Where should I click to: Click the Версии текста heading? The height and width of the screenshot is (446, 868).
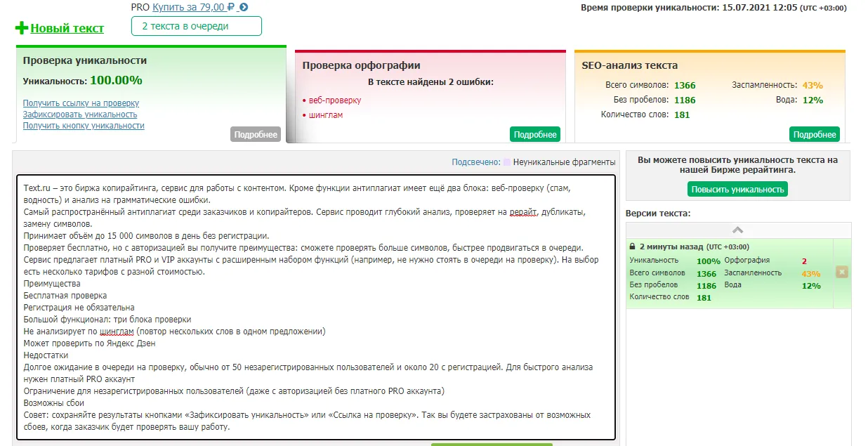[658, 213]
